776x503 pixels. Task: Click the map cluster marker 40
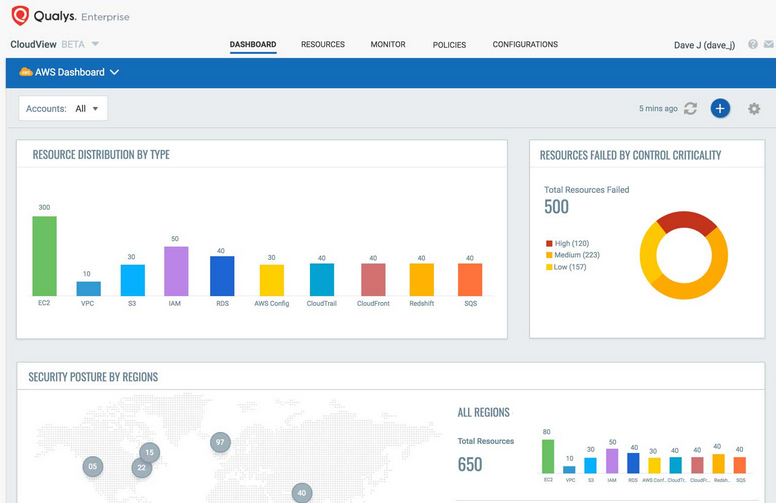click(302, 493)
